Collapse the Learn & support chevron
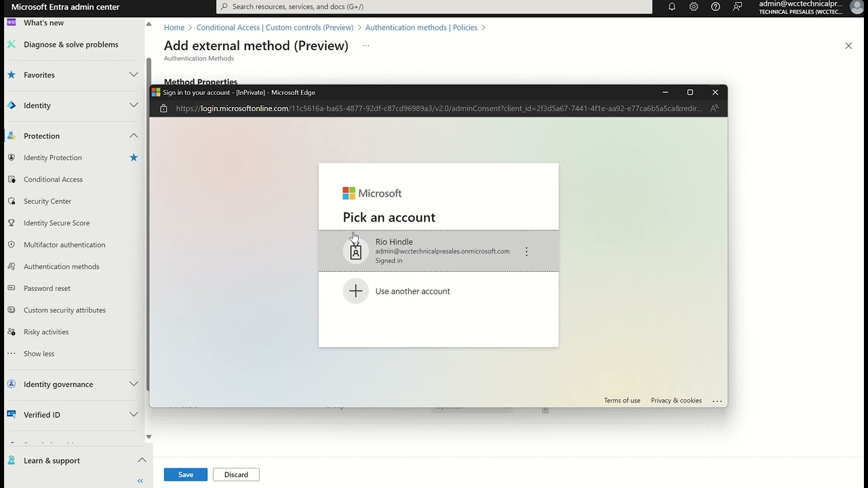Screen dimensions: 868x488 pyautogui.click(x=142, y=460)
